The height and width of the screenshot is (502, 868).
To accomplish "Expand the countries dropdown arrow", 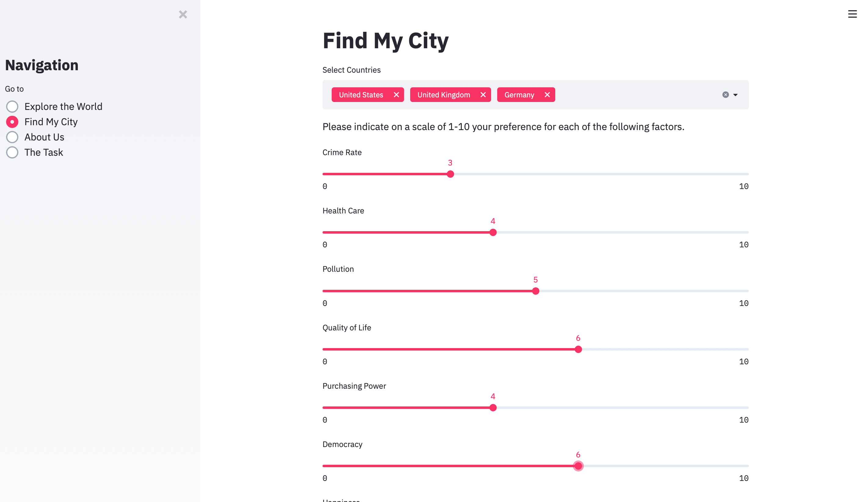I will tap(735, 95).
